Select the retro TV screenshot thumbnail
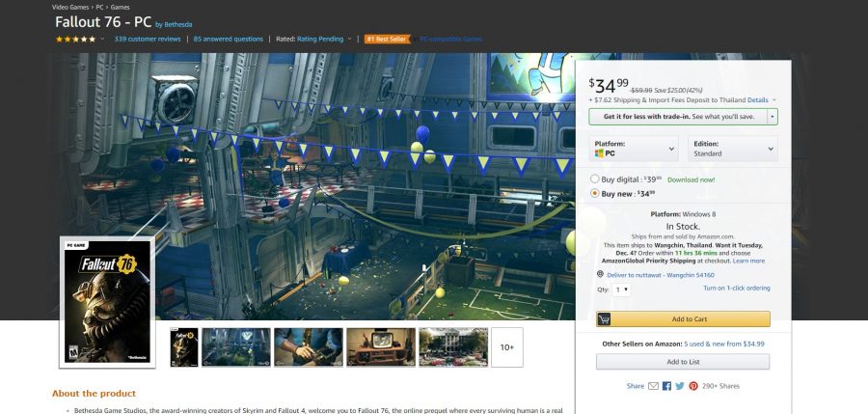The width and height of the screenshot is (868, 414). [x=381, y=347]
